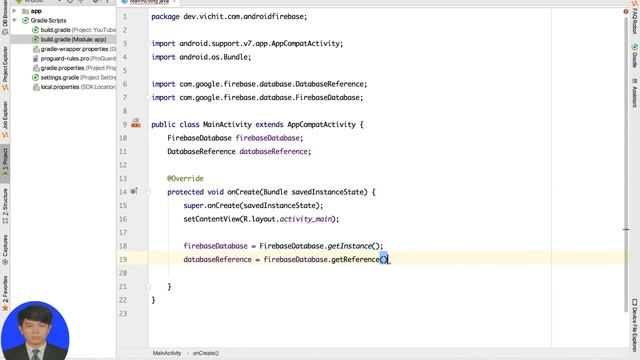Open the Assistant tool window
The image size is (640, 360).
(635, 93)
